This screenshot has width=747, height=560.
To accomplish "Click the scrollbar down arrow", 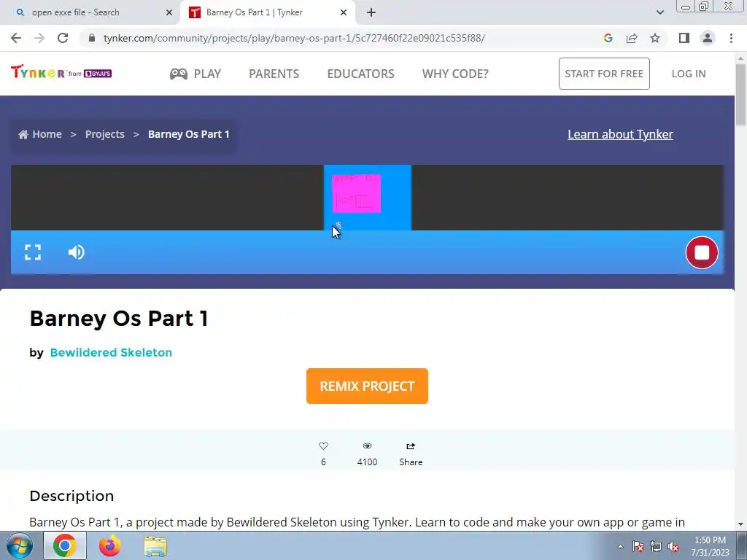I will [x=740, y=524].
